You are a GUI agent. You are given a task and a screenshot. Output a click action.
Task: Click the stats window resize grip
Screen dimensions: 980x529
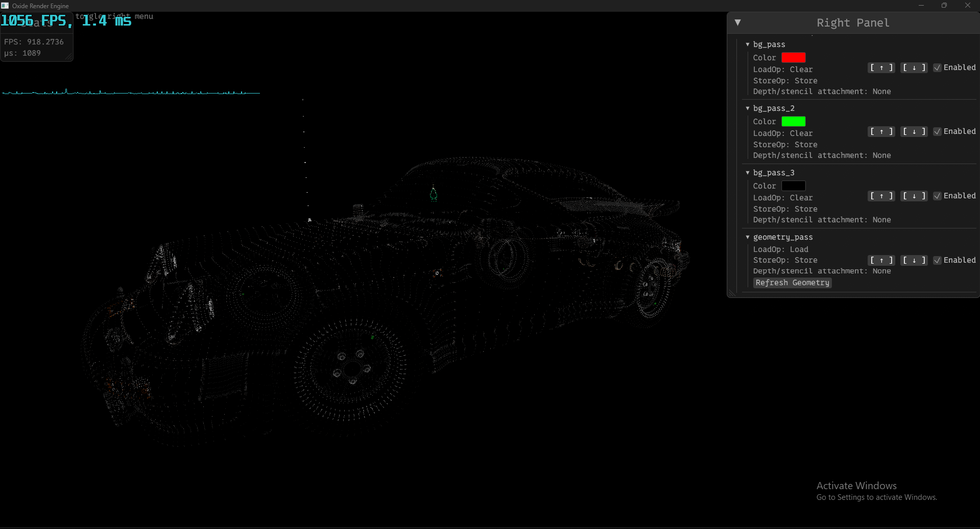pyautogui.click(x=69, y=57)
